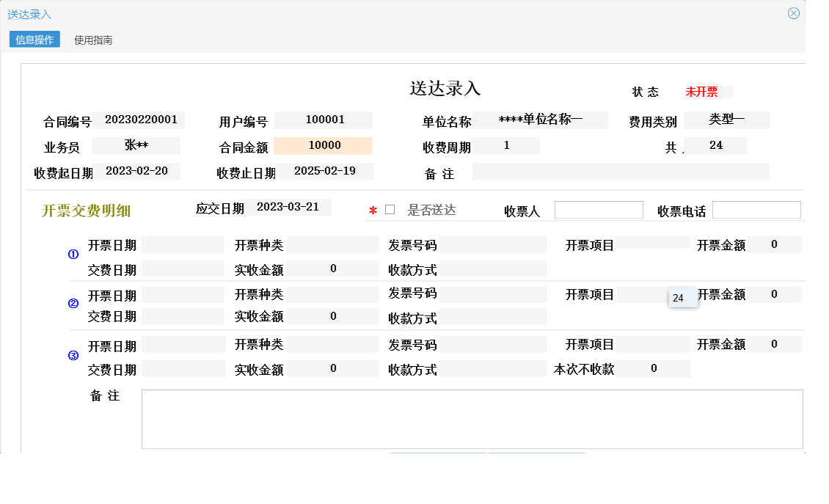
Task: Click the close icon of 送达录入 dialog
Action: (795, 12)
